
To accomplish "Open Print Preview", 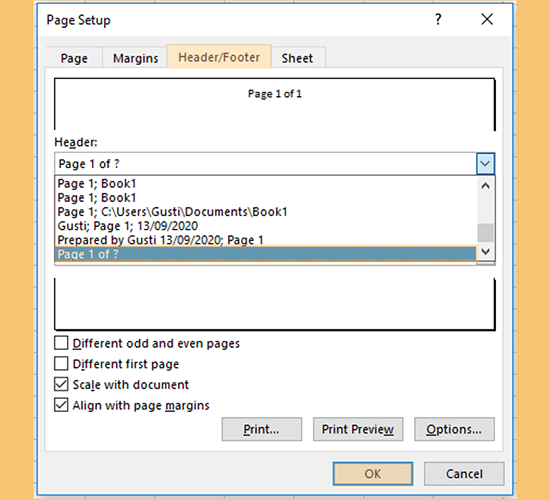I will (358, 429).
